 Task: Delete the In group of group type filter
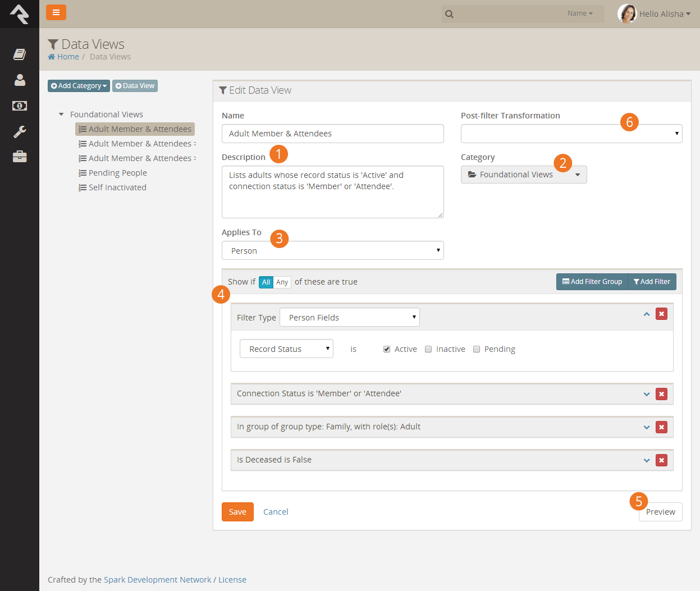662,427
